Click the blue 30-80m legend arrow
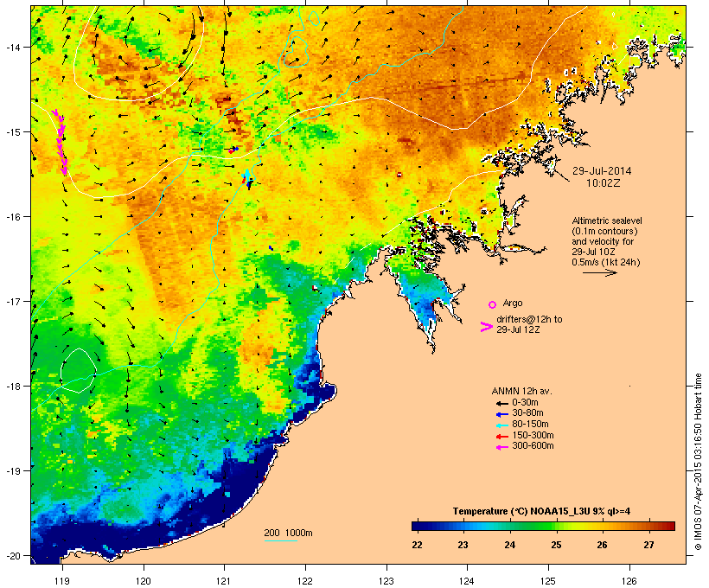The width and height of the screenshot is (709, 588). click(501, 414)
